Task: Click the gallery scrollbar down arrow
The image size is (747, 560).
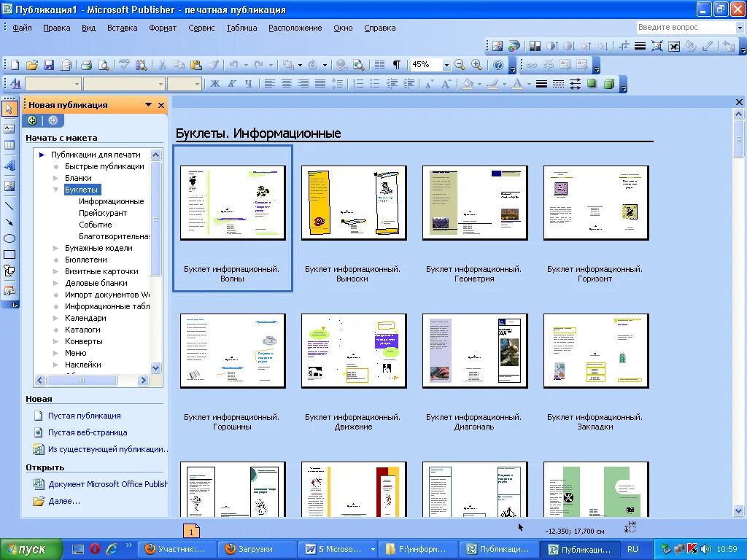Action: (x=738, y=510)
